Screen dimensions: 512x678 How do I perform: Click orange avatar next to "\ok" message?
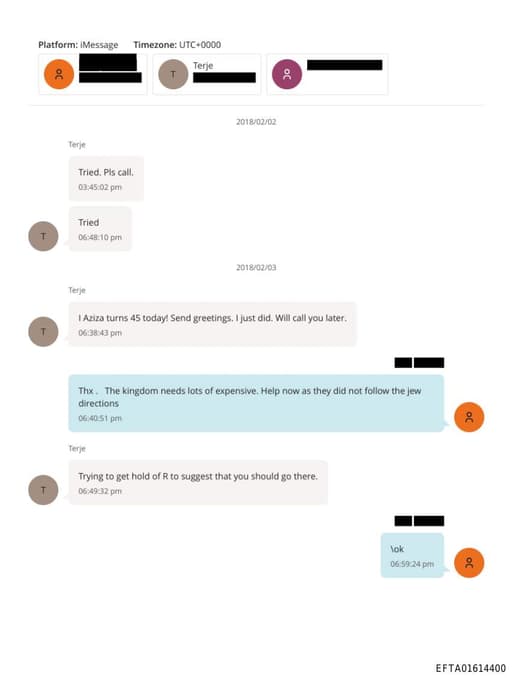[x=469, y=563]
